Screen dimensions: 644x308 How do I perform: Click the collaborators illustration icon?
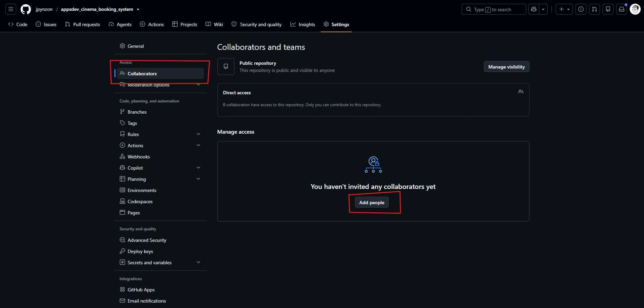tap(373, 165)
